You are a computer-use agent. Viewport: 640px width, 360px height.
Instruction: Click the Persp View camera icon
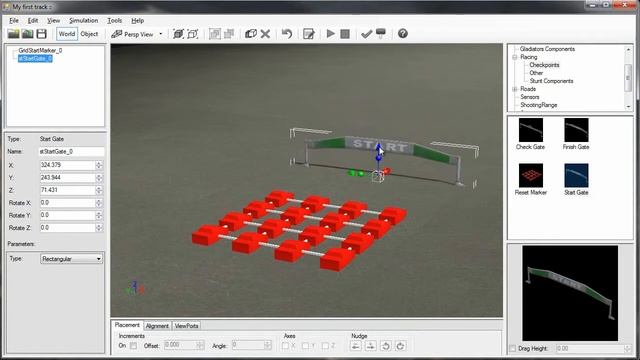tap(117, 34)
